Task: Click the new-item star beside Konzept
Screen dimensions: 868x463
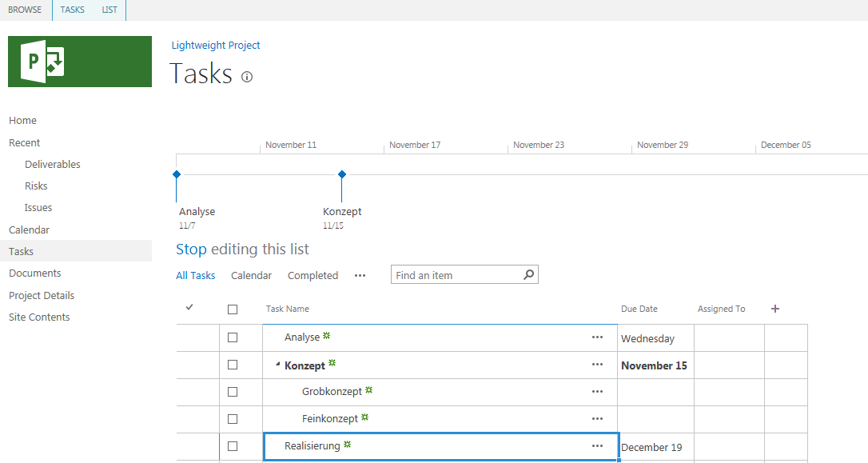Action: tap(332, 363)
